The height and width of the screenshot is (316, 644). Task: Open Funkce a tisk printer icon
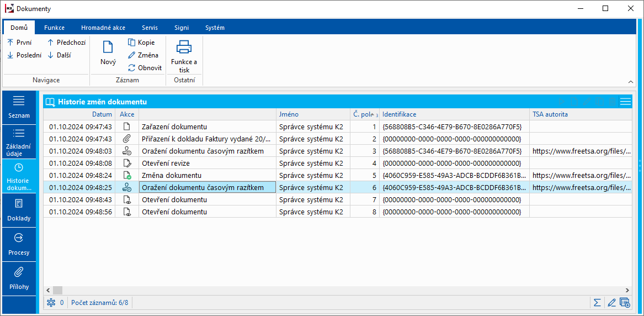(184, 47)
